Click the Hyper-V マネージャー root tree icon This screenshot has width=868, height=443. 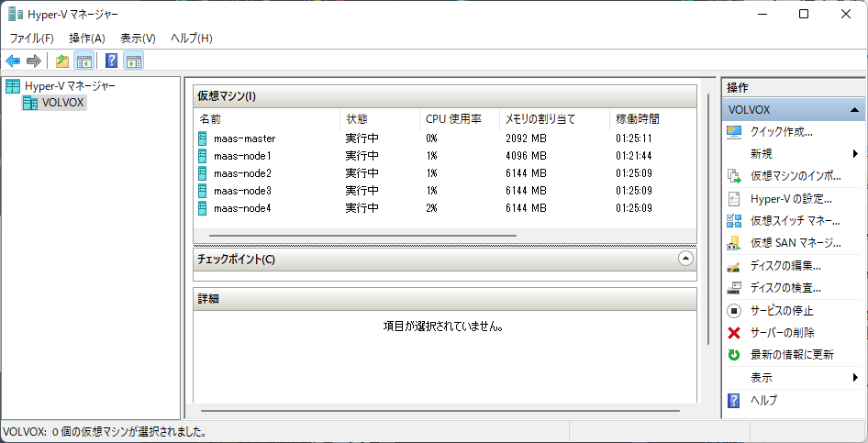pos(13,86)
